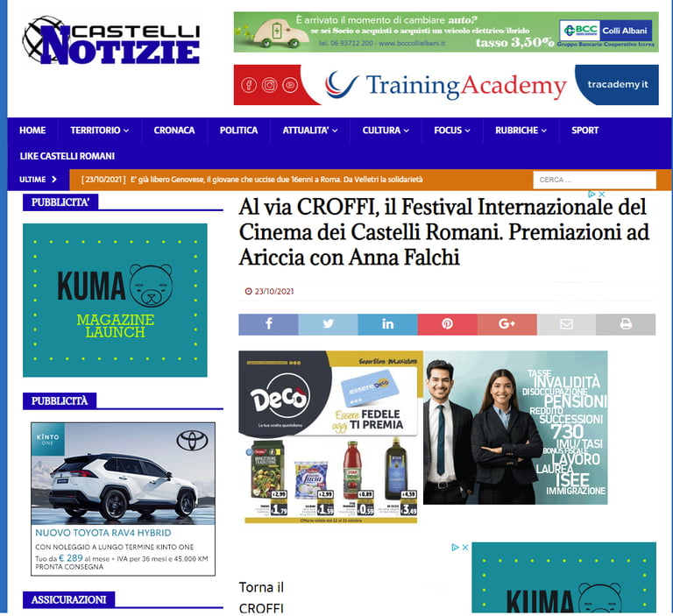Send article via email envelope icon
Screen dimensions: 673x616
click(x=566, y=324)
